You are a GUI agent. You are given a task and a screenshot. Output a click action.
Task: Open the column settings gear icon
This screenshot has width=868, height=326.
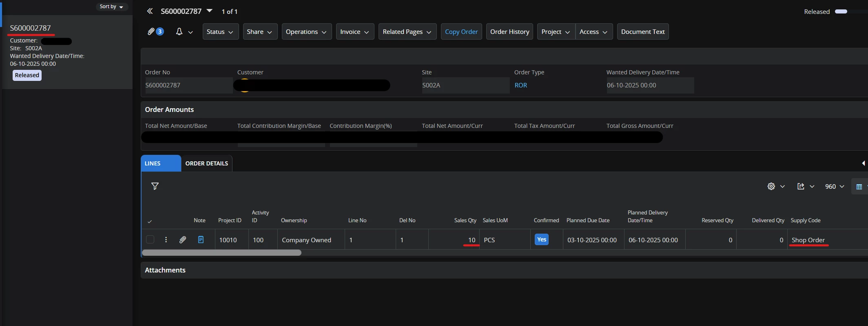(x=771, y=186)
